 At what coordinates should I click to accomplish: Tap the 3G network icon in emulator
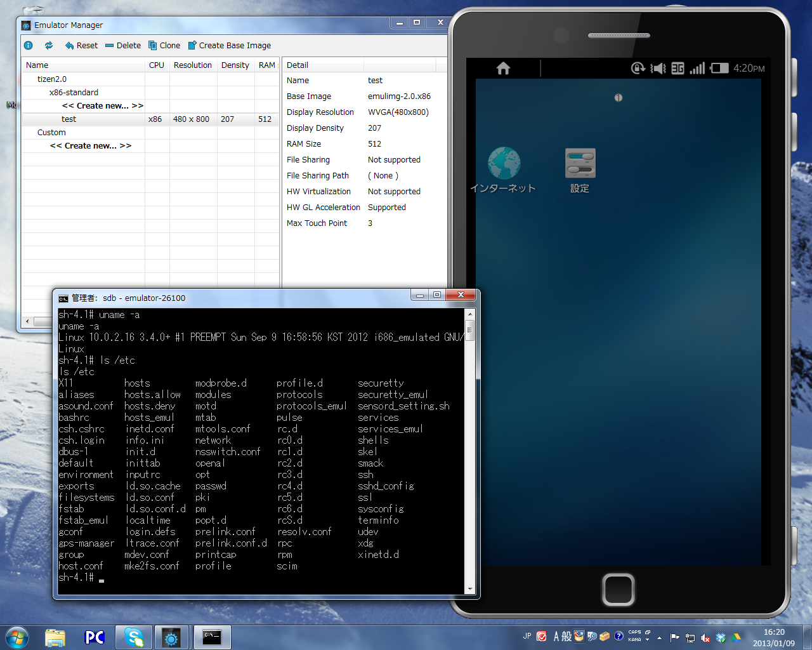pyautogui.click(x=678, y=68)
